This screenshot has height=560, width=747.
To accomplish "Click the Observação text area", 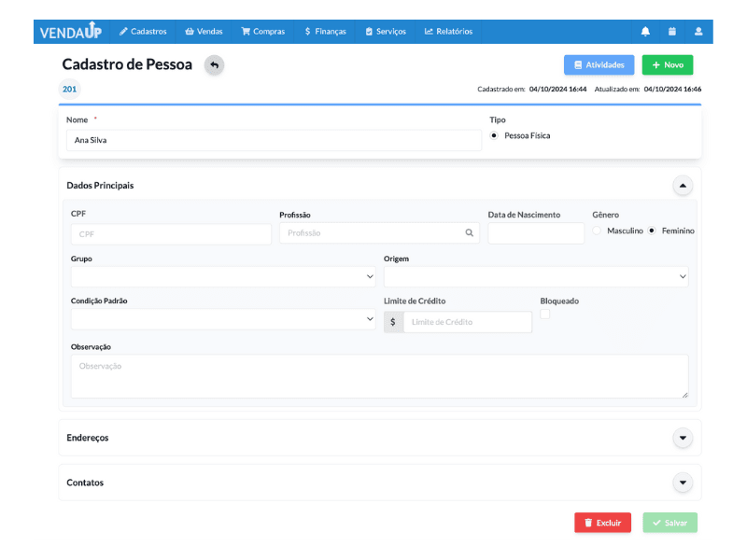I will point(379,376).
